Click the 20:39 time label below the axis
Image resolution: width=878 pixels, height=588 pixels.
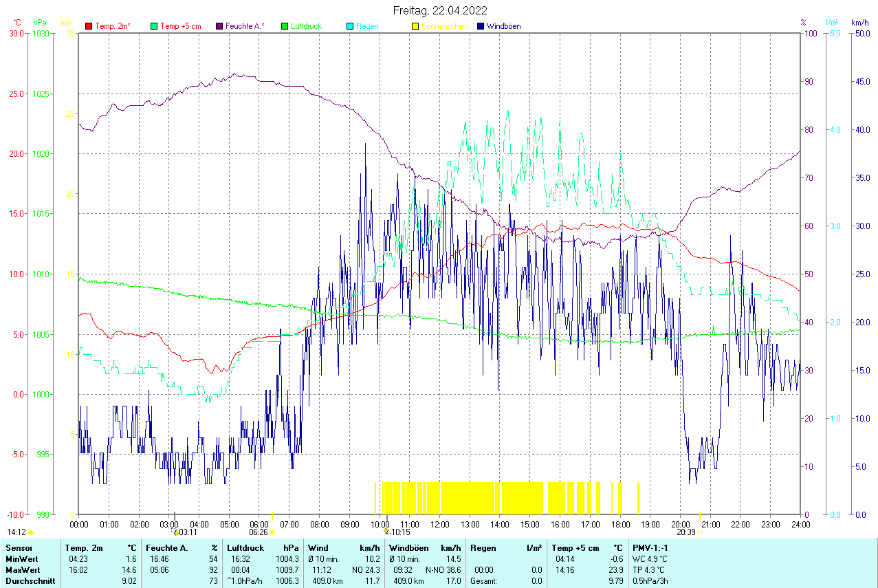click(x=685, y=532)
